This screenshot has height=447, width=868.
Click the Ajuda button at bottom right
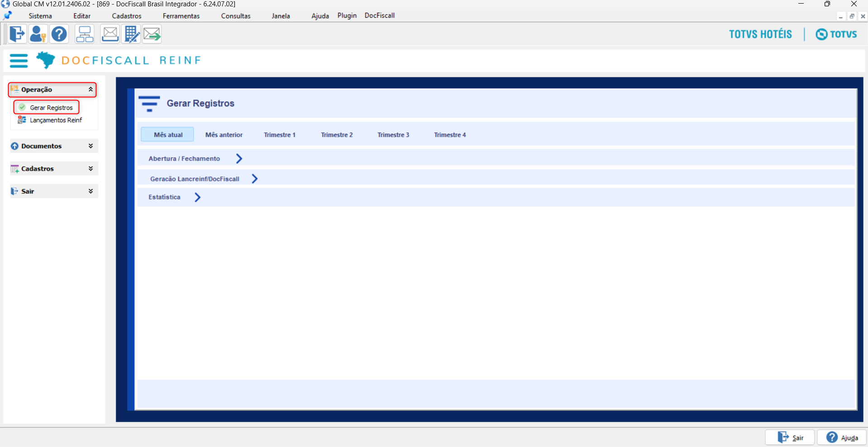click(x=842, y=437)
